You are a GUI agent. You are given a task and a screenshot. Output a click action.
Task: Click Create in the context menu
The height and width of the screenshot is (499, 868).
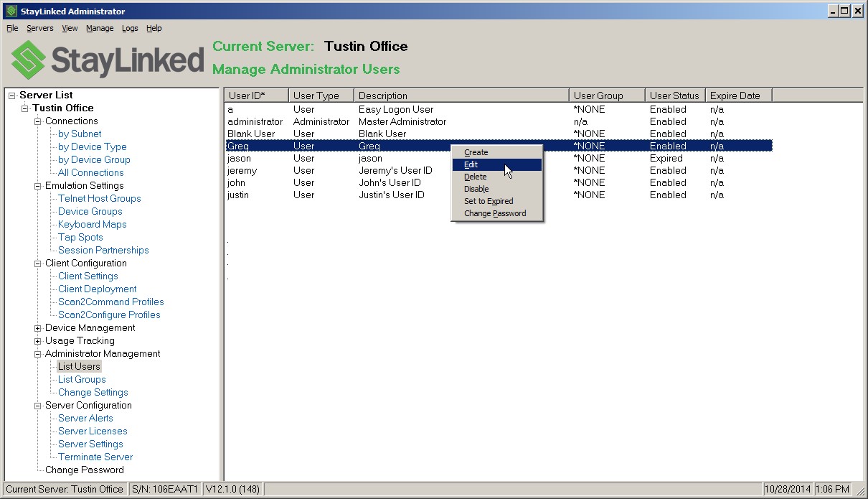click(476, 152)
